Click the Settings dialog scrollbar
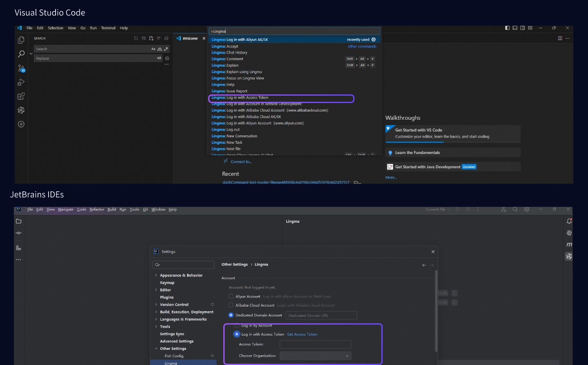This screenshot has height=365, width=588. pyautogui.click(x=436, y=311)
